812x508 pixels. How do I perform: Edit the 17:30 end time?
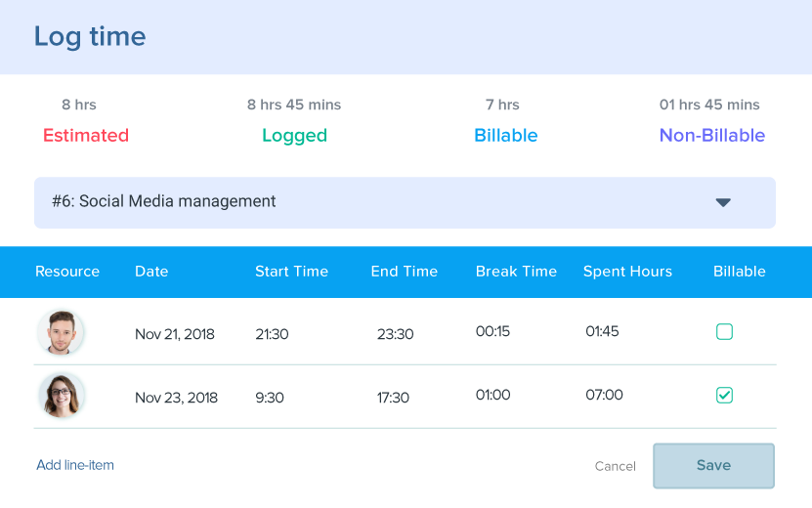pyautogui.click(x=393, y=398)
